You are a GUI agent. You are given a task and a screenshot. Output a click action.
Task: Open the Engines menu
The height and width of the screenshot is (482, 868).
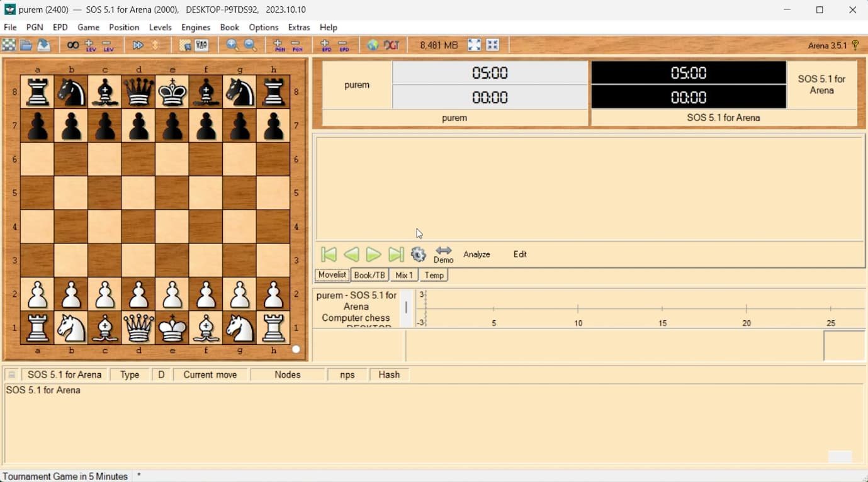(196, 27)
